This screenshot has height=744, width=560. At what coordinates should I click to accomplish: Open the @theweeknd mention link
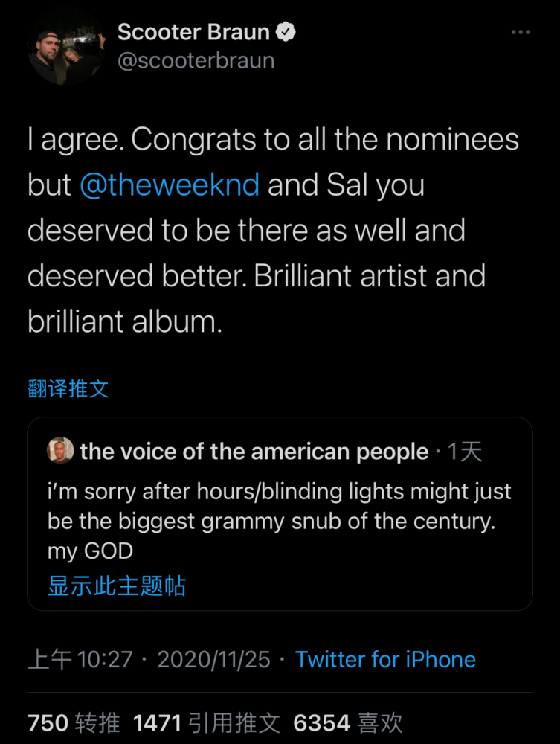[170, 184]
